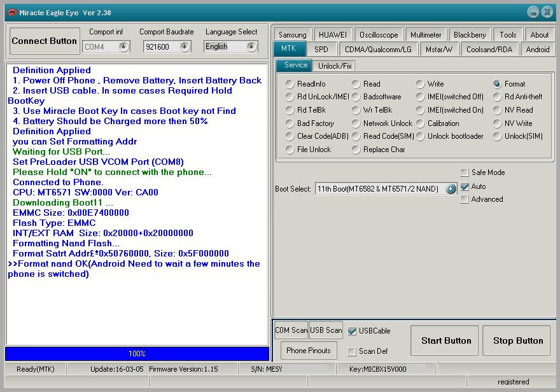Screen dimensions: 560x392
Task: Select the NV Write option
Action: [512, 123]
